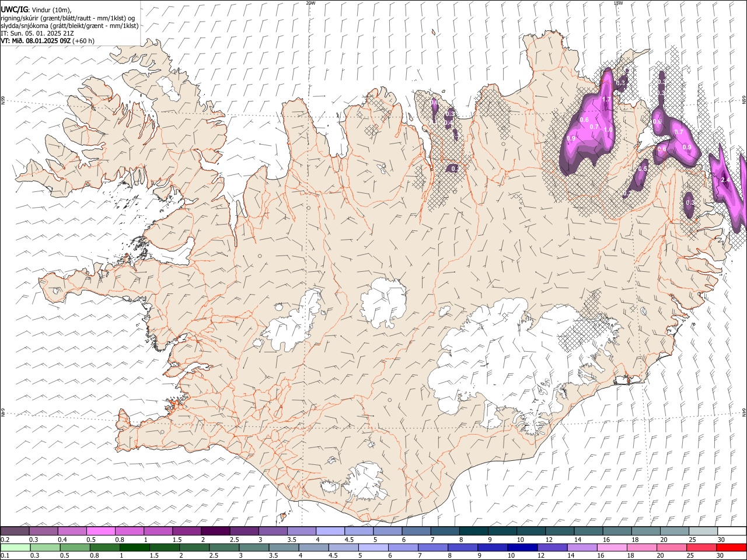The height and width of the screenshot is (560, 747).
Task: Select the VT: Mið. 08.01.2025 09Z valid time line
Action: click(x=47, y=41)
